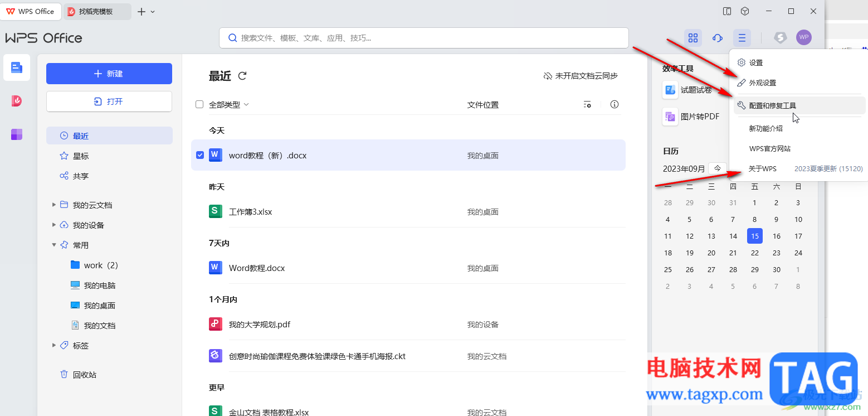Image resolution: width=868 pixels, height=416 pixels.
Task: Select calendar date 15
Action: [754, 236]
